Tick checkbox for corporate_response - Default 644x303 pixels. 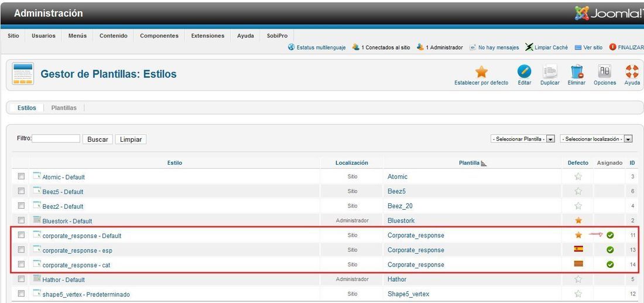pos(21,235)
